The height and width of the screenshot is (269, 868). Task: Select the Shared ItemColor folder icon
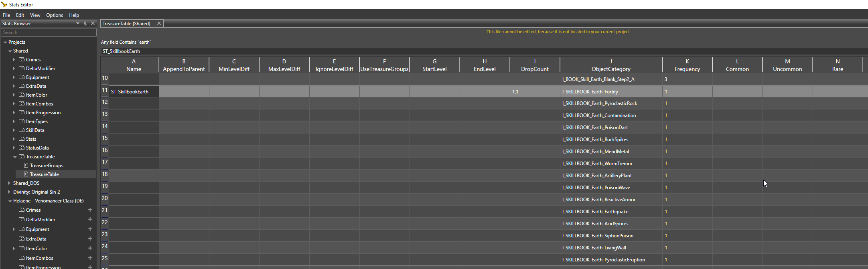pyautogui.click(x=22, y=95)
